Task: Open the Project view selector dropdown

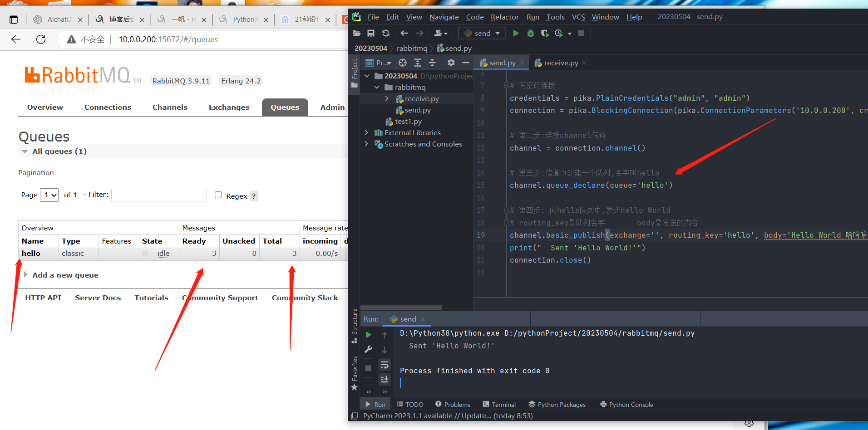Action: (379, 63)
